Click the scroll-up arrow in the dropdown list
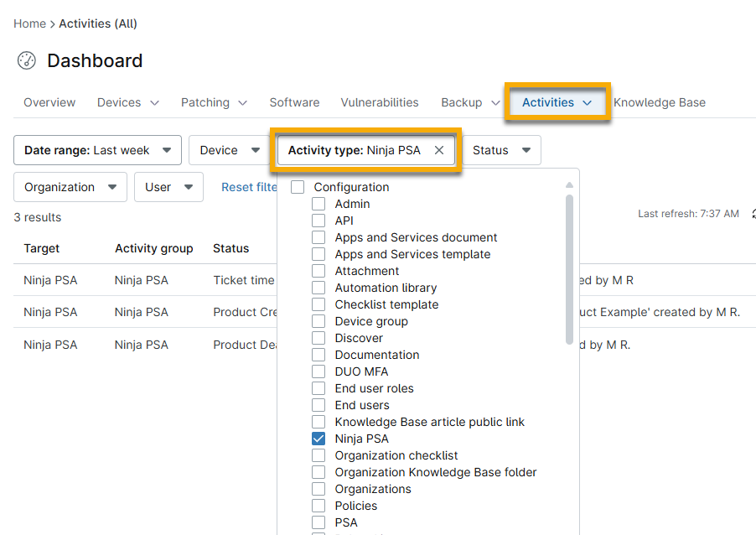Image resolution: width=756 pixels, height=535 pixels. tap(569, 185)
